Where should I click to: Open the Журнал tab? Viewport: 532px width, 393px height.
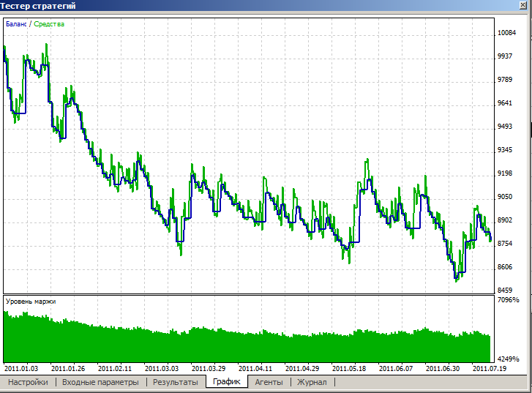[x=312, y=382]
